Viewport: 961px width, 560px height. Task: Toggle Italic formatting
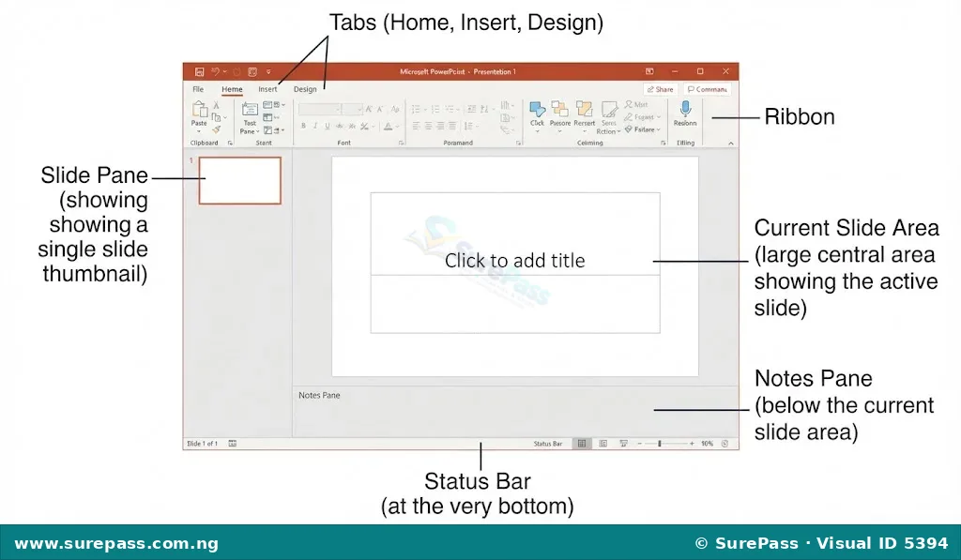tap(315, 127)
